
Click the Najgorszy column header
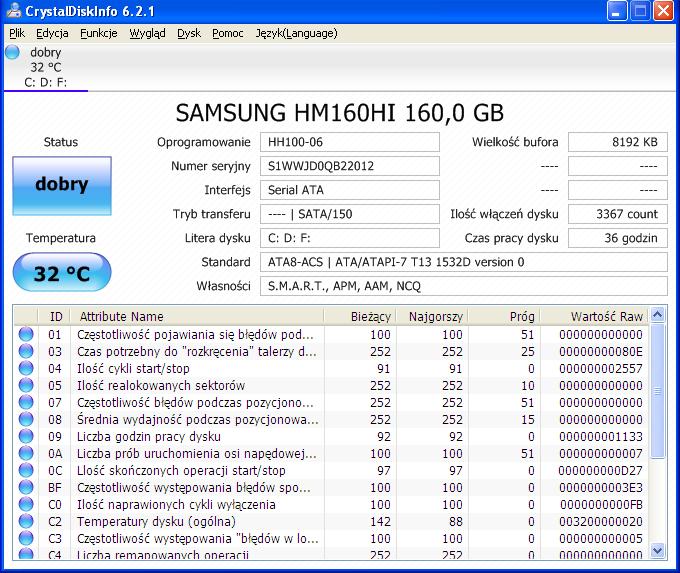click(432, 317)
